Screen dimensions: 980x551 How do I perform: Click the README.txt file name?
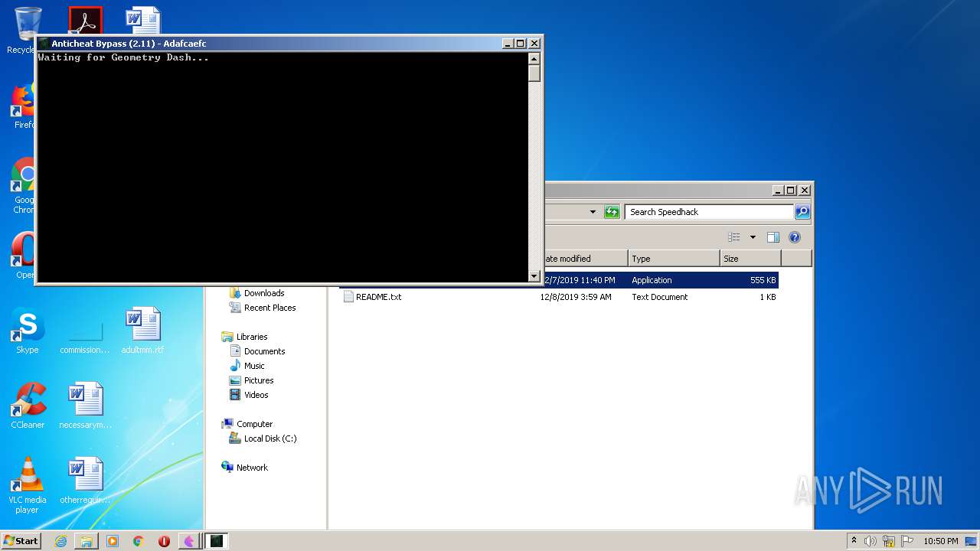tap(378, 297)
